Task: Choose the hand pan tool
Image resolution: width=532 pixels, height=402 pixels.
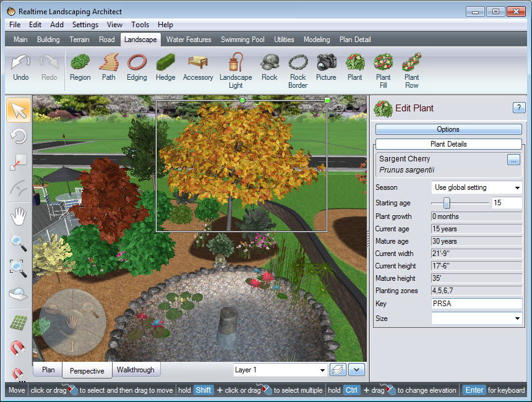Action: [19, 216]
